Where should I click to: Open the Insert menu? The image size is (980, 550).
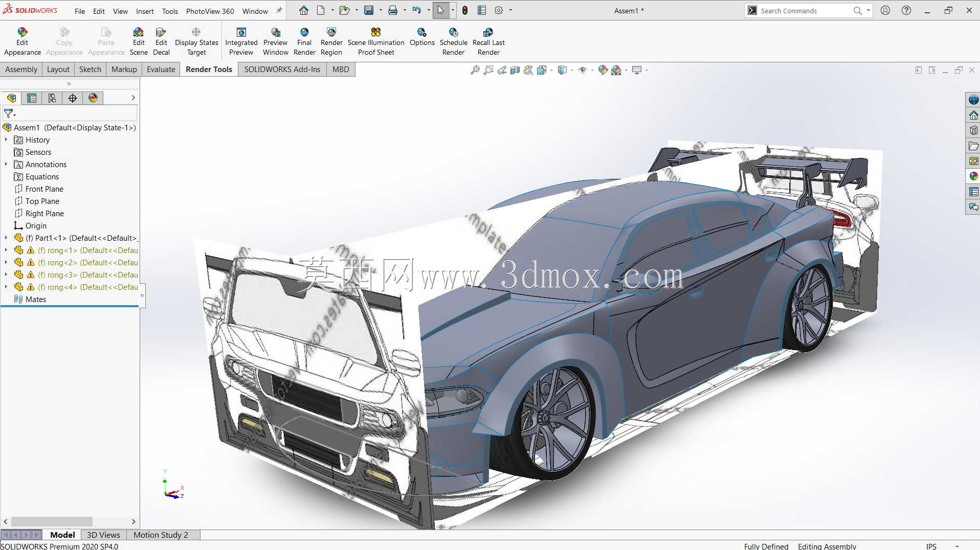pos(145,11)
